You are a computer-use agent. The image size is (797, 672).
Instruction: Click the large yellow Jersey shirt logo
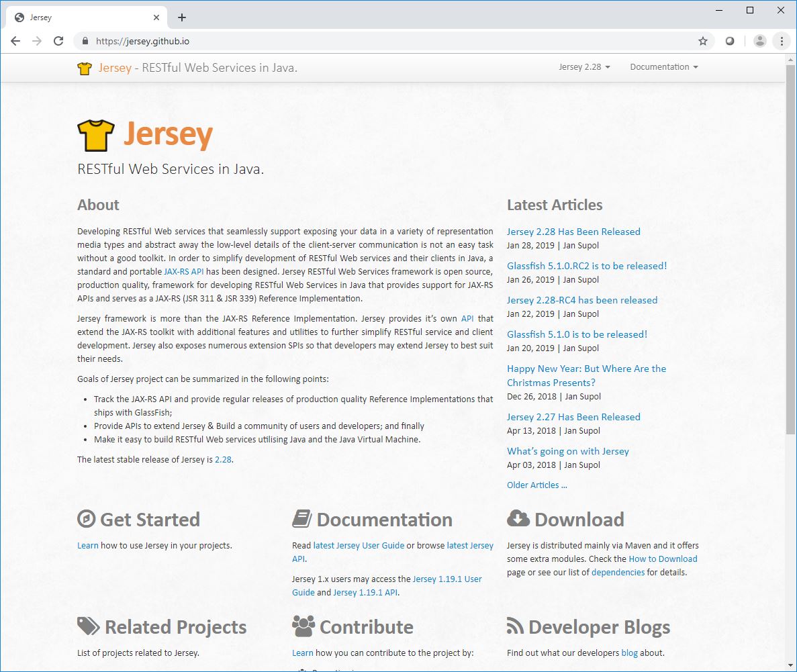pos(95,135)
